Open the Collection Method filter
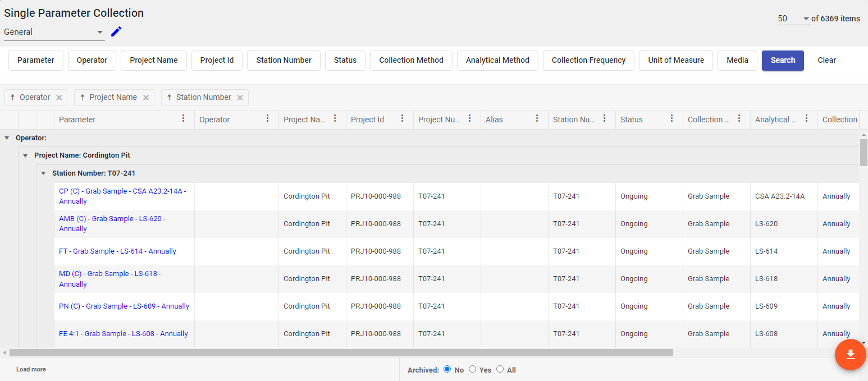The width and height of the screenshot is (868, 381). (411, 61)
